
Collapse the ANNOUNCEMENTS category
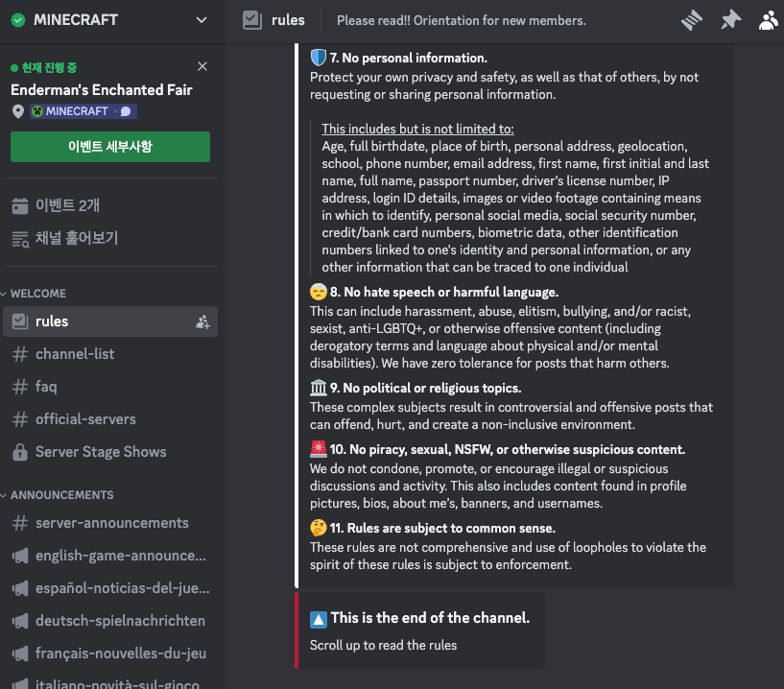pos(58,495)
